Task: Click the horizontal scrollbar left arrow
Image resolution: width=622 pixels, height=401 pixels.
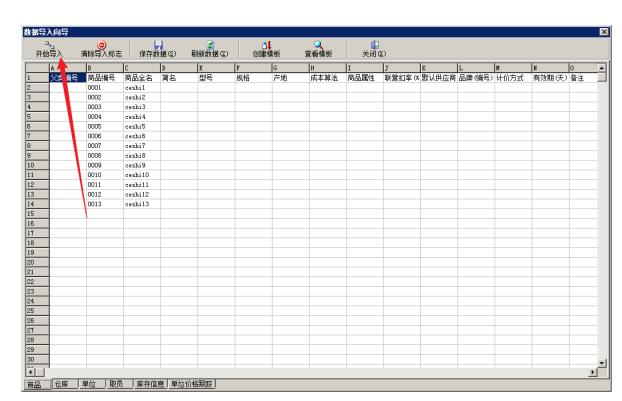Action: pyautogui.click(x=31, y=372)
